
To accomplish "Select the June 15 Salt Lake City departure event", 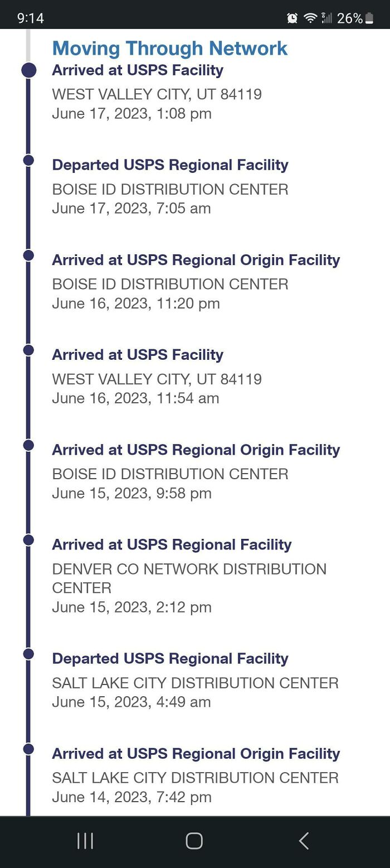I will click(x=170, y=658).
